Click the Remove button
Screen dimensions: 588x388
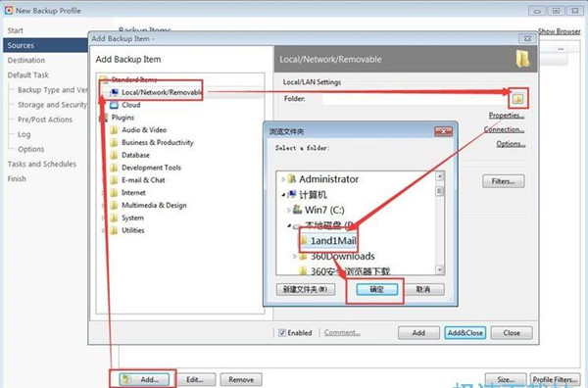click(x=241, y=379)
